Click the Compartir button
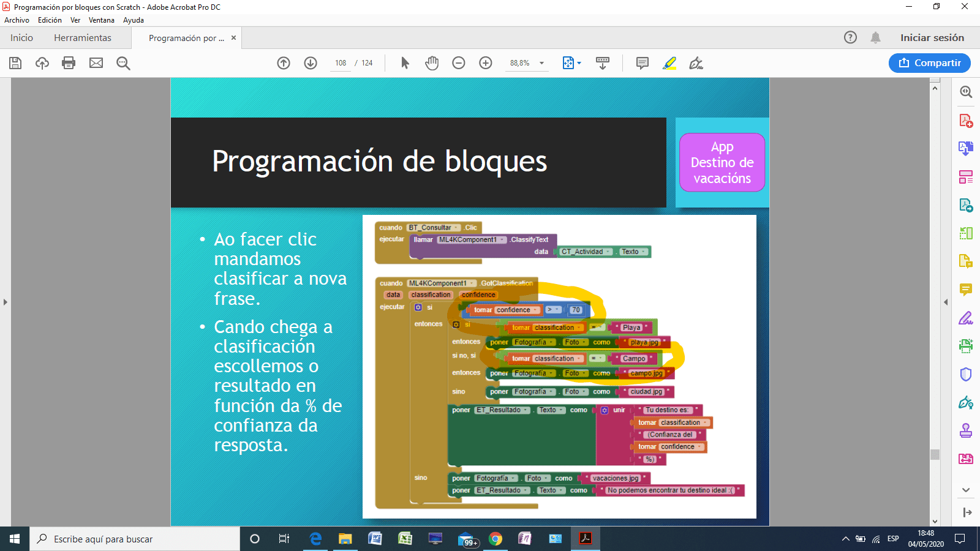 click(x=929, y=63)
